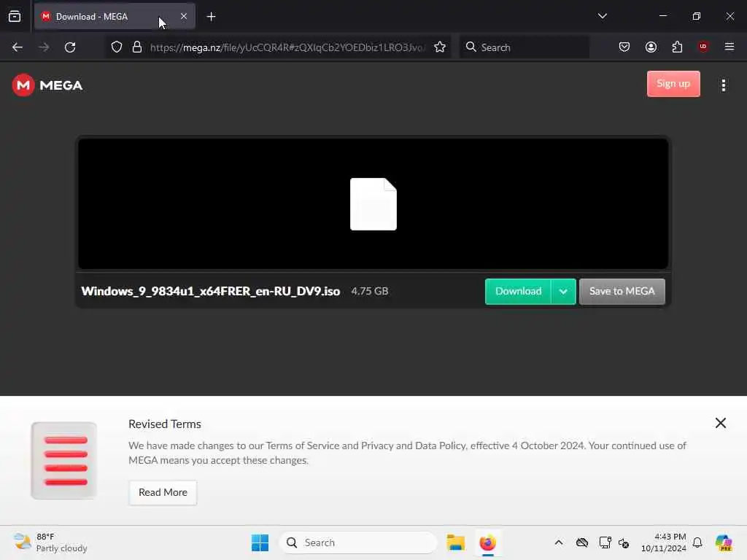
Task: Open the Extensions puzzle icon
Action: (x=677, y=47)
